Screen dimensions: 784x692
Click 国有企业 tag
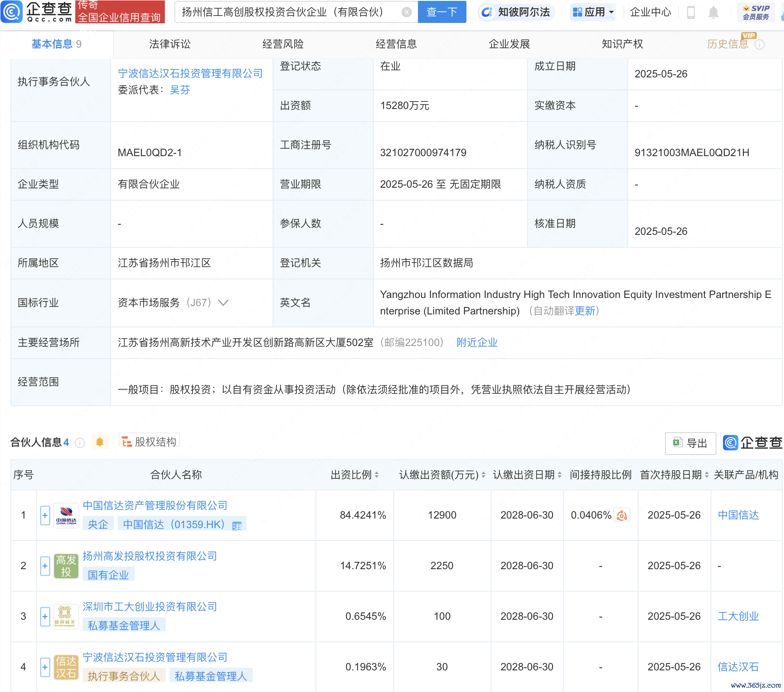tap(109, 575)
